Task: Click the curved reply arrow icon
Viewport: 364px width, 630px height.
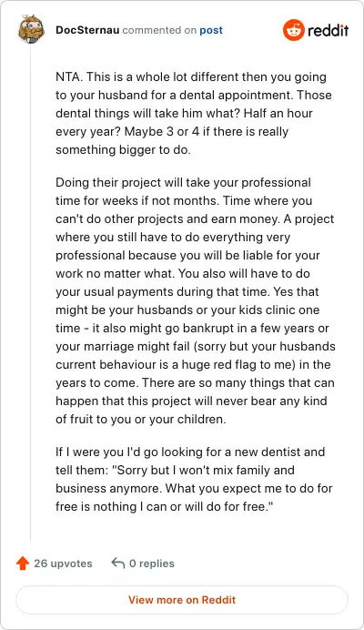Action: point(117,564)
